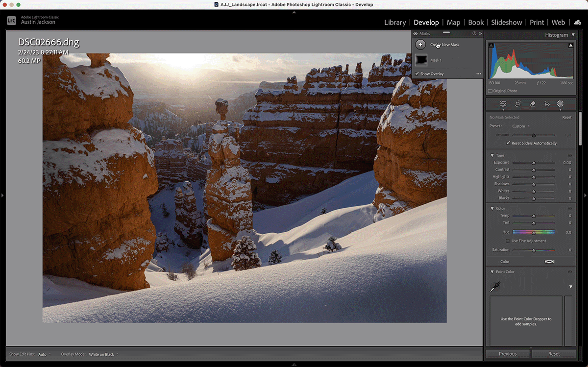This screenshot has width=588, height=367.
Task: Hide the right panel with side arrow
Action: [585, 196]
